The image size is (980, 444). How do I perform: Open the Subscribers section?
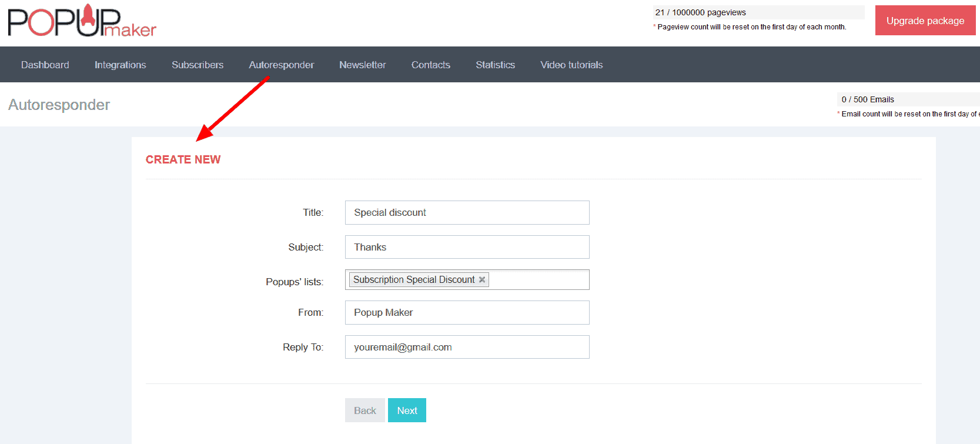(198, 65)
